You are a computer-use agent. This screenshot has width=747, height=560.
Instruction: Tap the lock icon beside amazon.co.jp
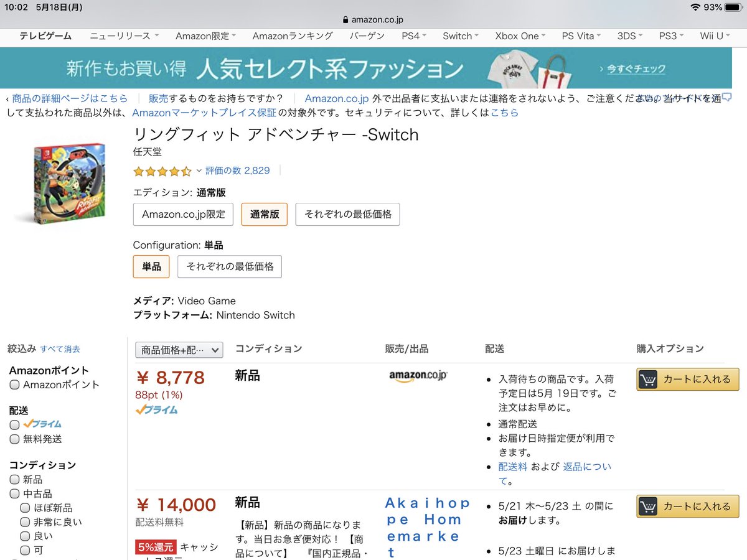[346, 20]
